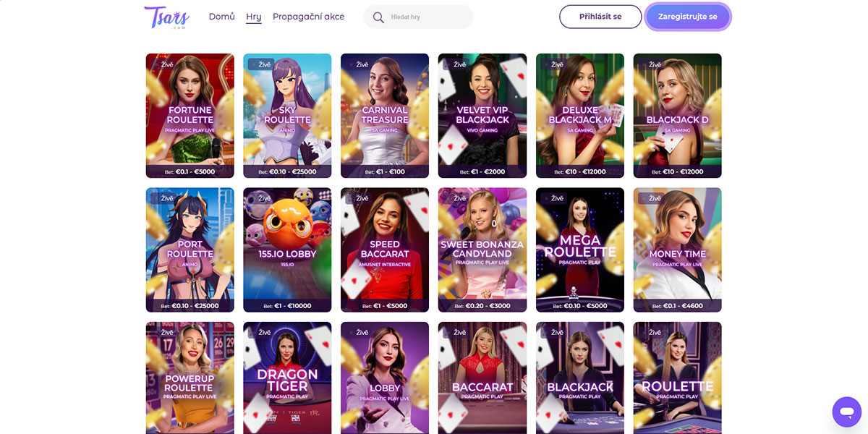Screen dimensions: 868x434
Task: Open Carnival Treasure game tile
Action: [x=385, y=116]
